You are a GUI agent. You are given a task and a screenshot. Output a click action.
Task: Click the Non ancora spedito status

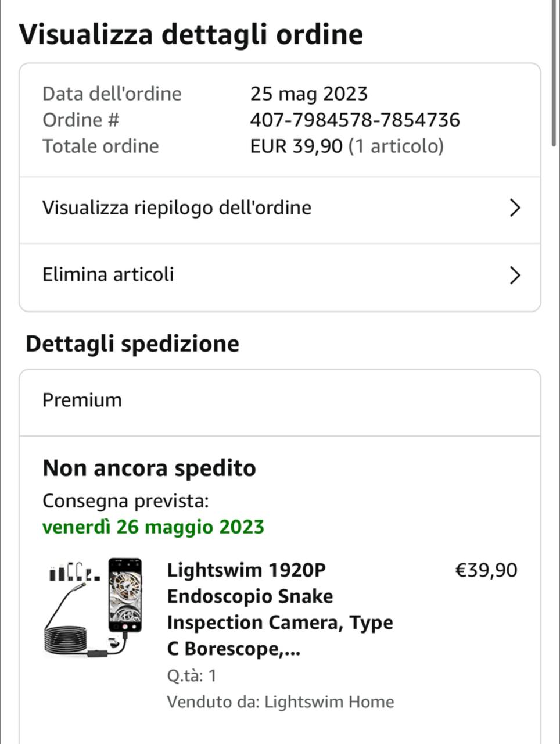(149, 468)
